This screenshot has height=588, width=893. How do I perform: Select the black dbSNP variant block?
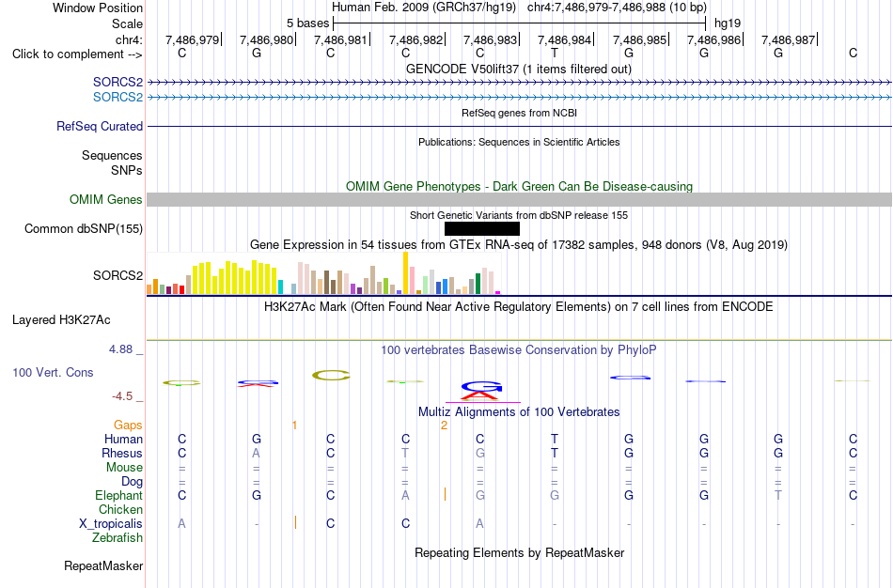pos(482,229)
